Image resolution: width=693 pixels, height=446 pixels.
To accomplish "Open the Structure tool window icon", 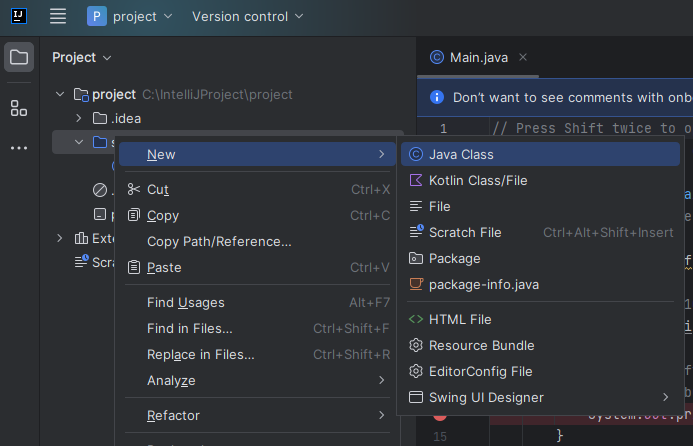I will [x=19, y=108].
